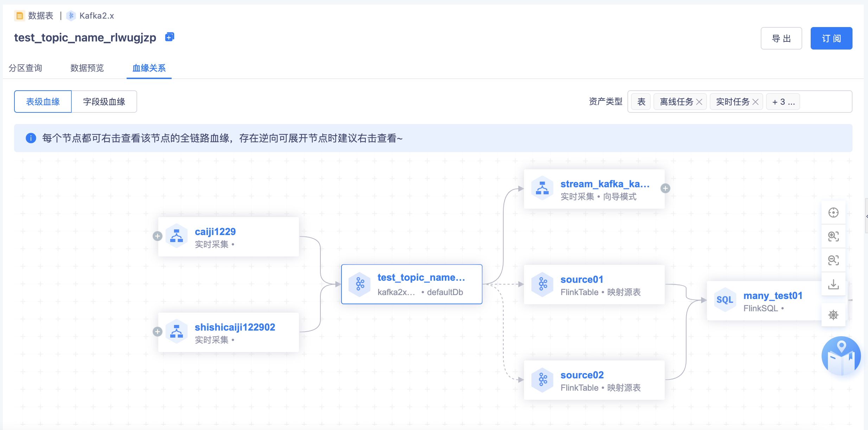Switch to 字段级血缘 view

click(x=104, y=102)
